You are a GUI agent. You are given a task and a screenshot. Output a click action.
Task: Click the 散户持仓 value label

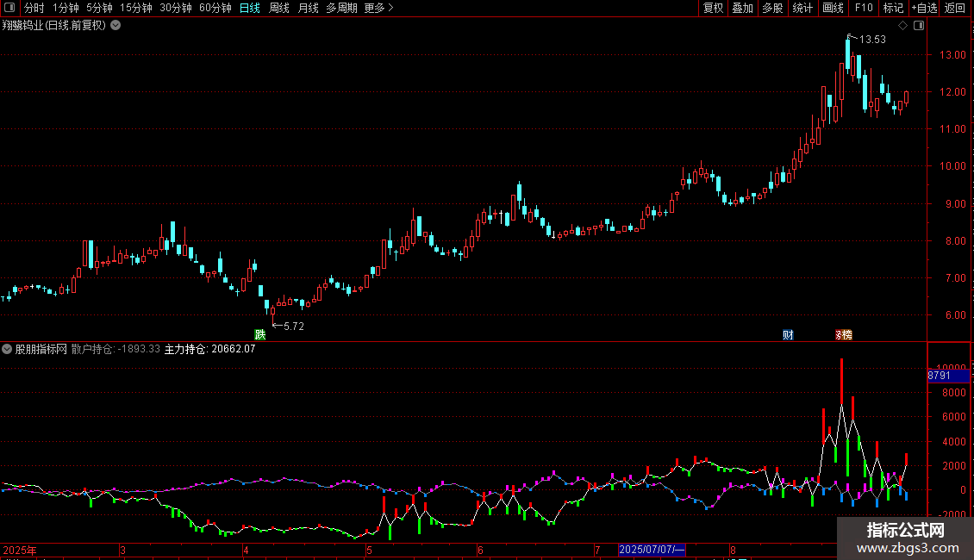[116, 349]
